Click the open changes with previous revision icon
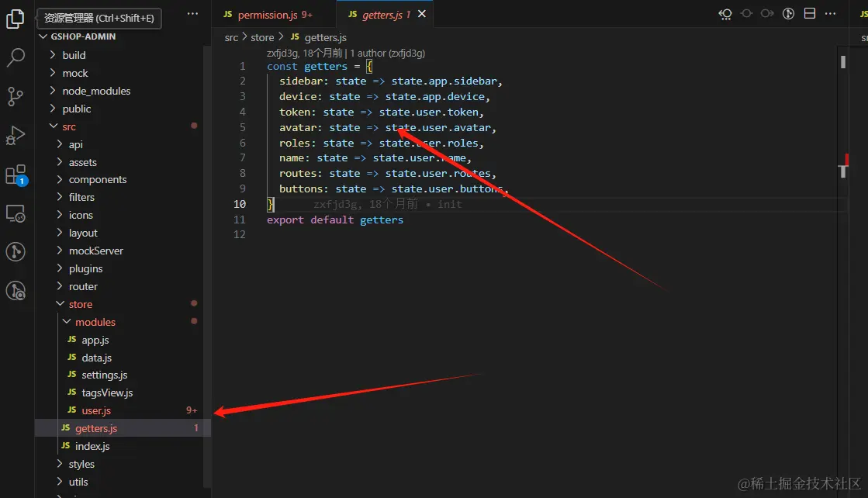 [x=725, y=14]
